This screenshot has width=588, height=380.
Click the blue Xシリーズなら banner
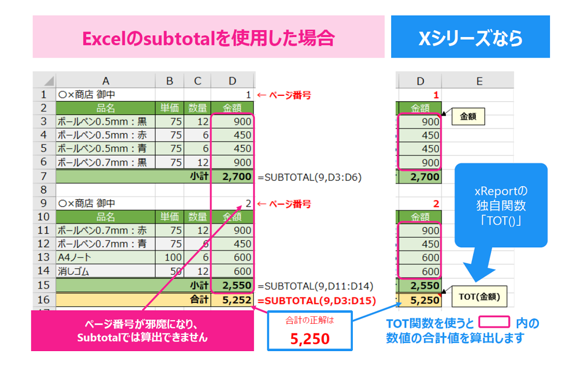point(470,37)
